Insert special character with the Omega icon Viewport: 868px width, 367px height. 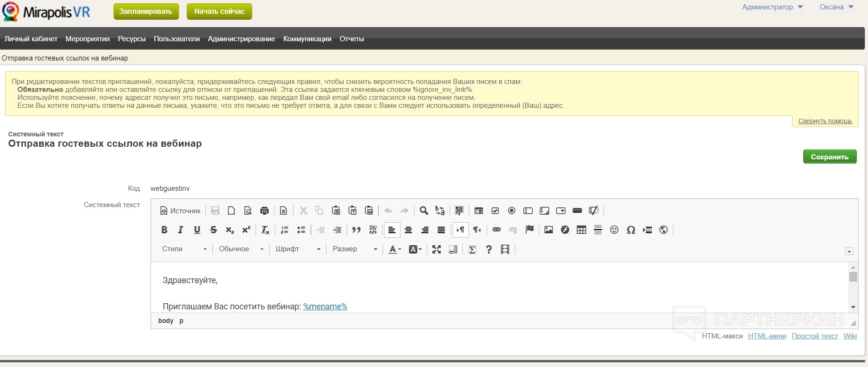pyautogui.click(x=631, y=230)
